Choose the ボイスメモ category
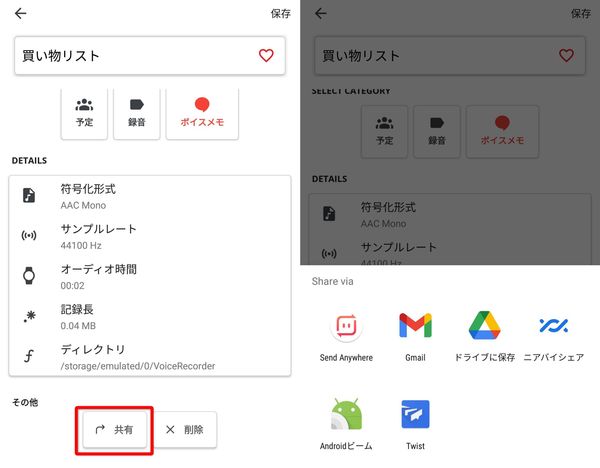The image size is (600, 468). pos(202,114)
